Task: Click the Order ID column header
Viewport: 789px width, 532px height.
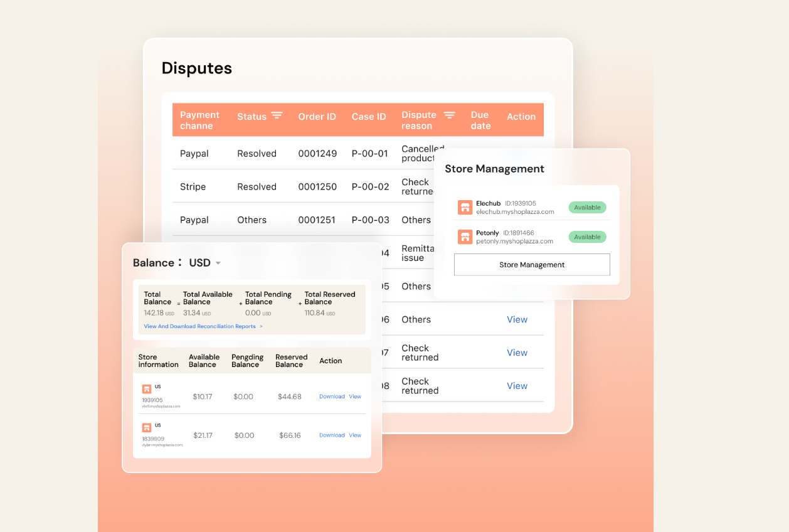Action: point(317,117)
